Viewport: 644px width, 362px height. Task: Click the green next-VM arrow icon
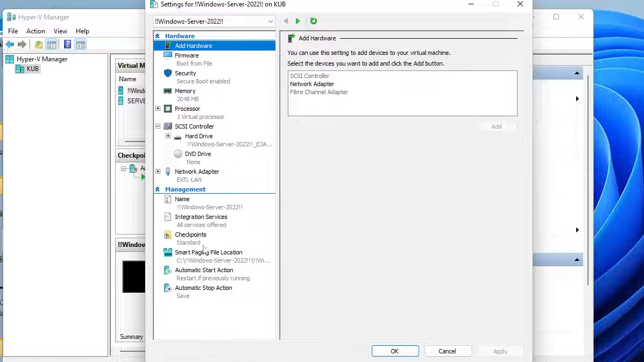[x=298, y=21]
